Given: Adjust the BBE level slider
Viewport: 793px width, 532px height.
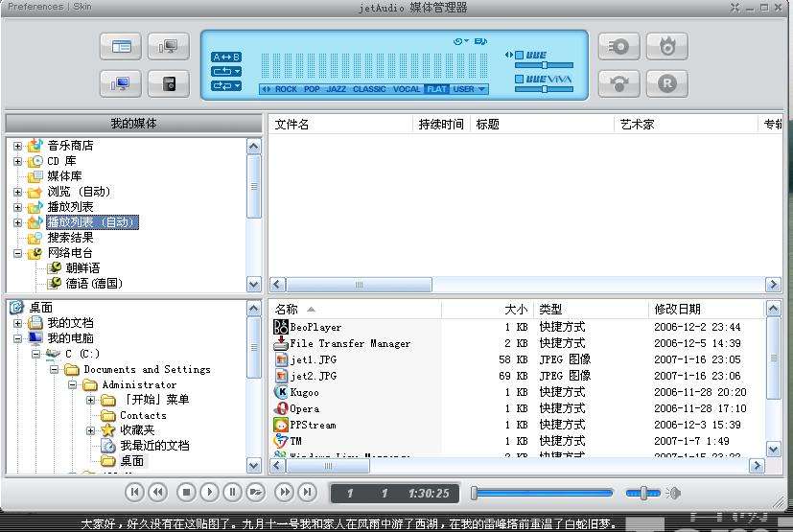Looking at the screenshot, I should tap(545, 65).
